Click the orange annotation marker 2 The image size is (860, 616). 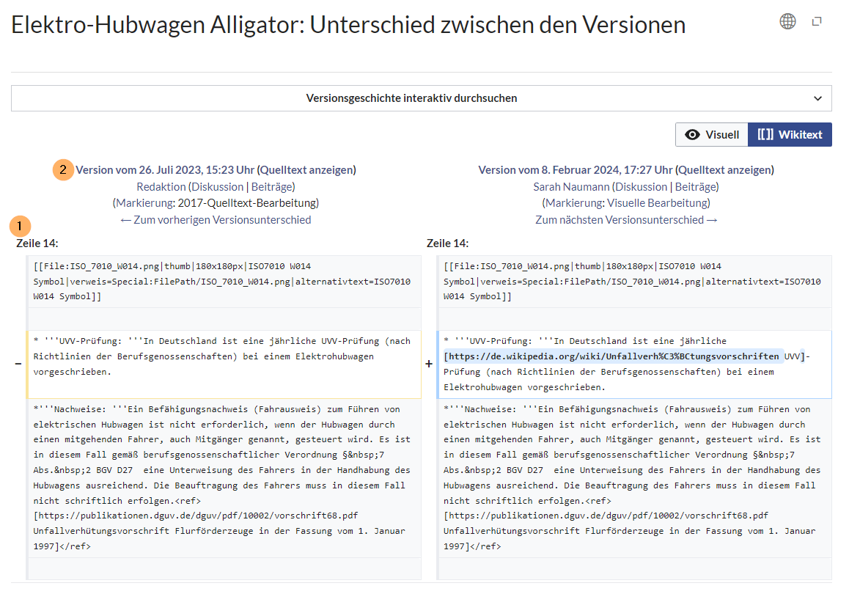(x=63, y=169)
